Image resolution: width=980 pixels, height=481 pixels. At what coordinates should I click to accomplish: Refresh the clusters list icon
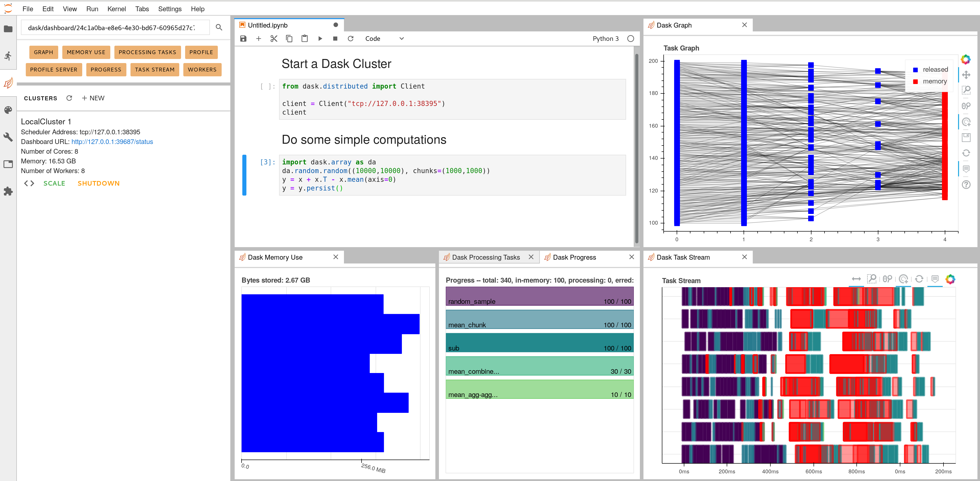(x=69, y=98)
